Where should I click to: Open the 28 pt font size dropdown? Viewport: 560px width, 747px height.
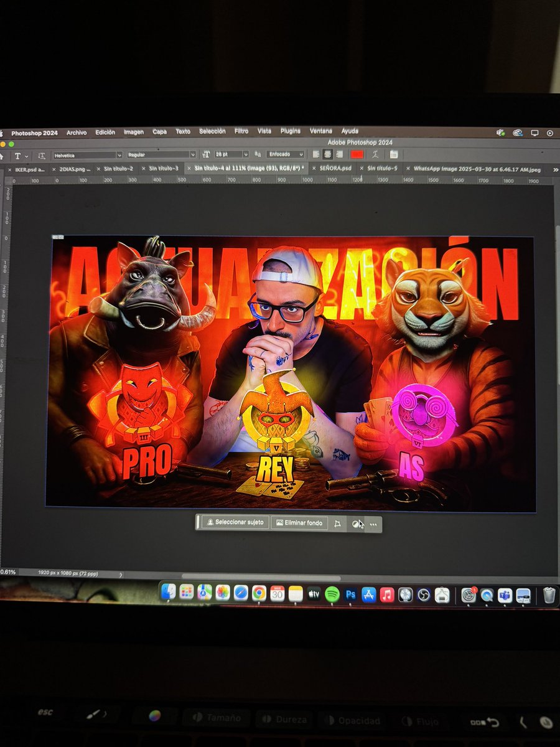(x=232, y=154)
